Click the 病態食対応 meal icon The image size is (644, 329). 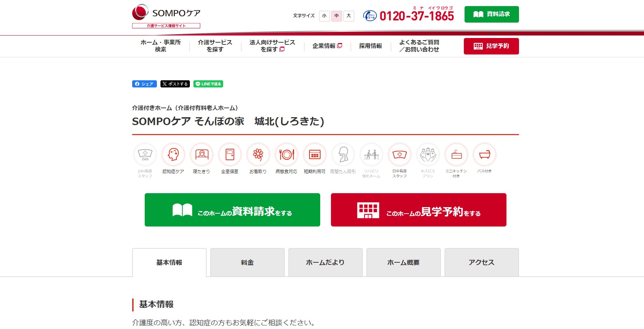point(286,156)
